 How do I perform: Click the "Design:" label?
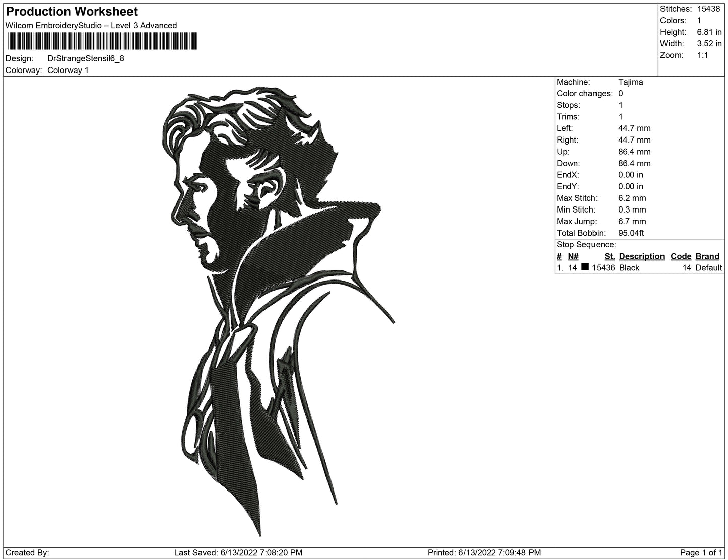[20, 58]
